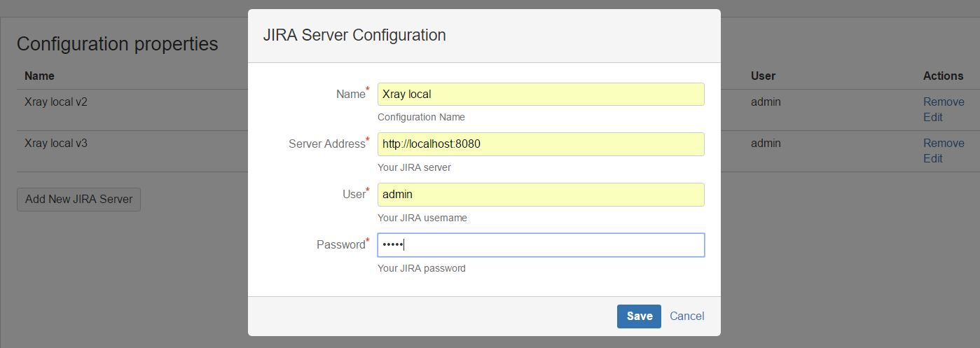Remove the Xray local v2 configuration

tap(944, 102)
